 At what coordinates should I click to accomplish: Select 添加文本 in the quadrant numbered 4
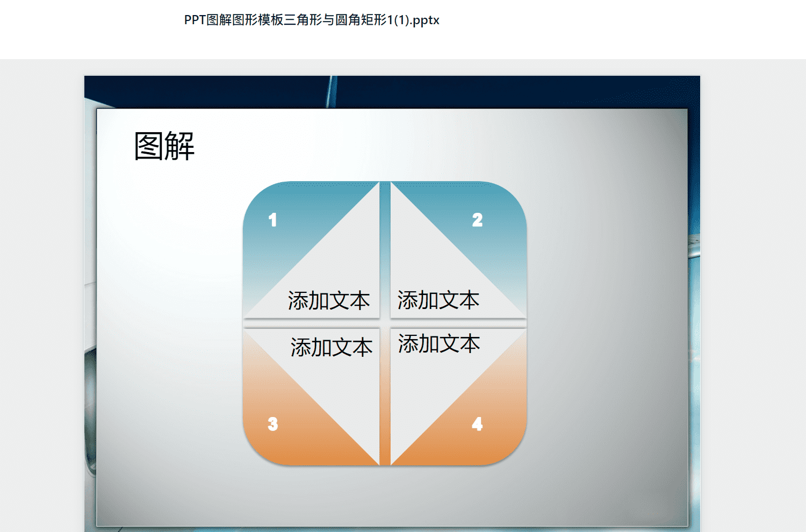coord(439,344)
